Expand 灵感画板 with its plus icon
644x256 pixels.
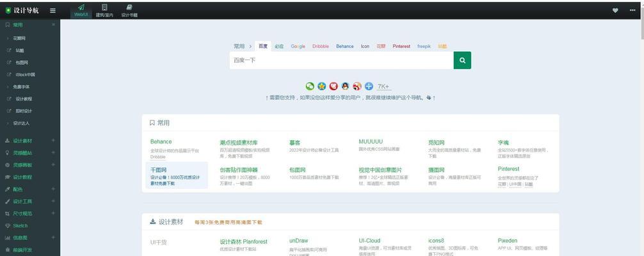coord(53,164)
